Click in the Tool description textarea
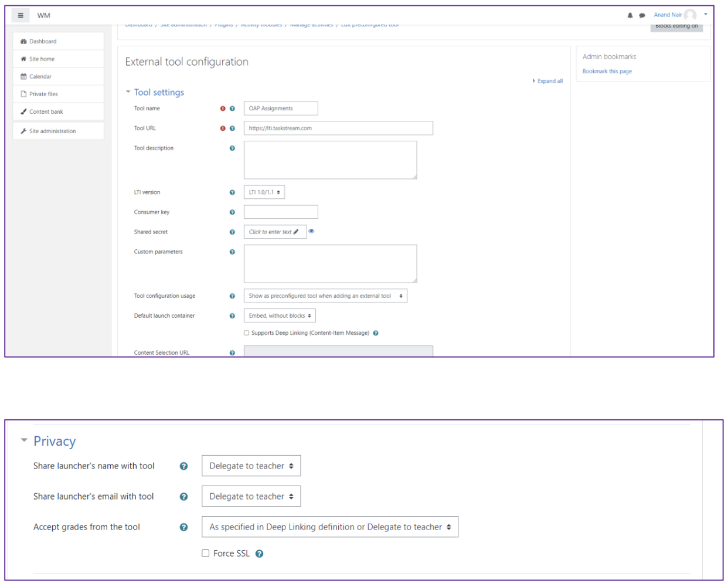 330,160
